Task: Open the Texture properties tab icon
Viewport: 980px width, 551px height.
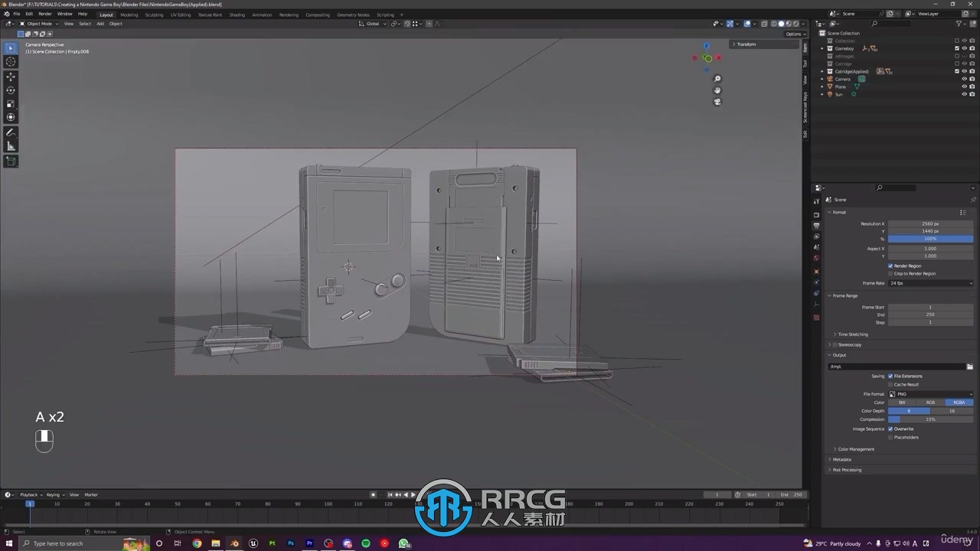Action: pos(816,318)
